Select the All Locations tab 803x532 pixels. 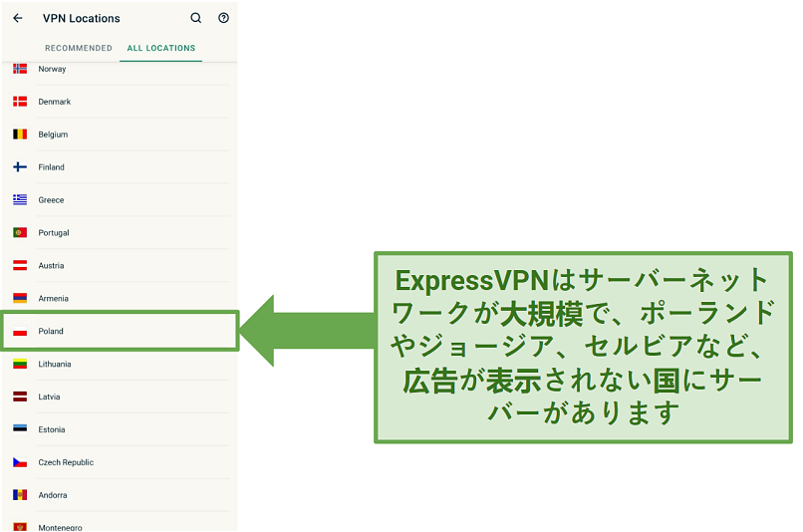tap(161, 48)
